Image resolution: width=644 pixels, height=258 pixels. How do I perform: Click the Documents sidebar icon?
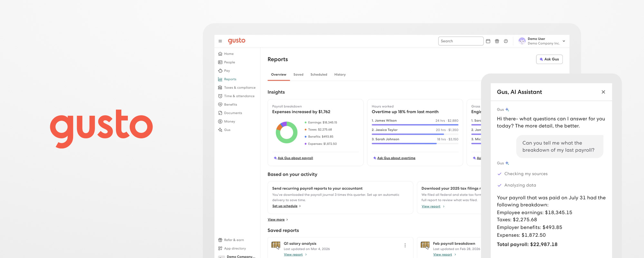pos(220,113)
